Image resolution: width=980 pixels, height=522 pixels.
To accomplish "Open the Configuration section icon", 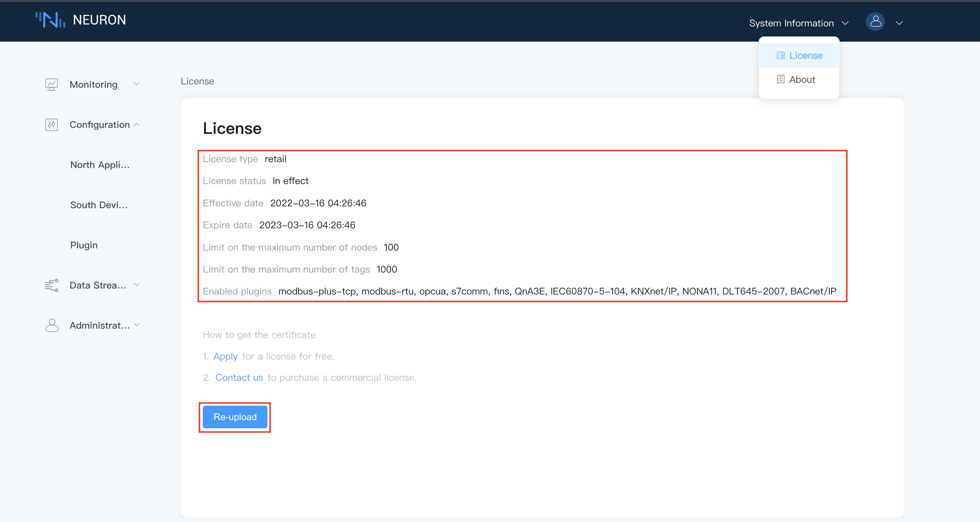I will coord(52,124).
